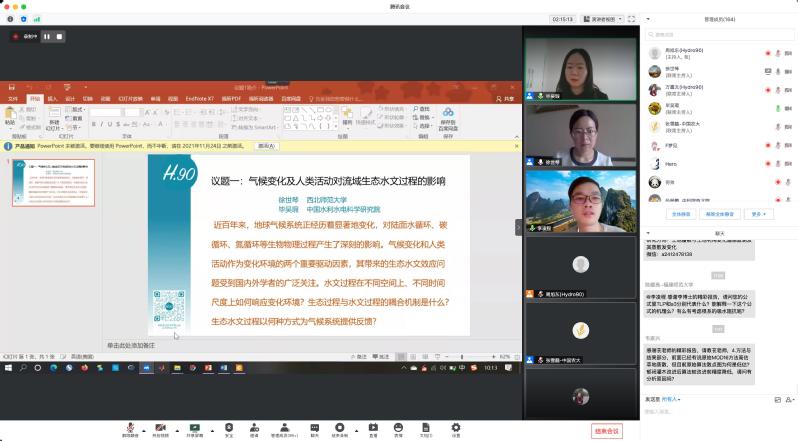Turn on the video camera
Screen dimensions: 798x441
pyautogui.click(x=160, y=427)
